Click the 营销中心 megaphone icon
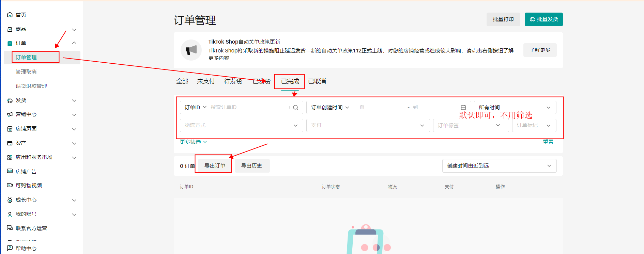This screenshot has width=644, height=254. click(10, 114)
